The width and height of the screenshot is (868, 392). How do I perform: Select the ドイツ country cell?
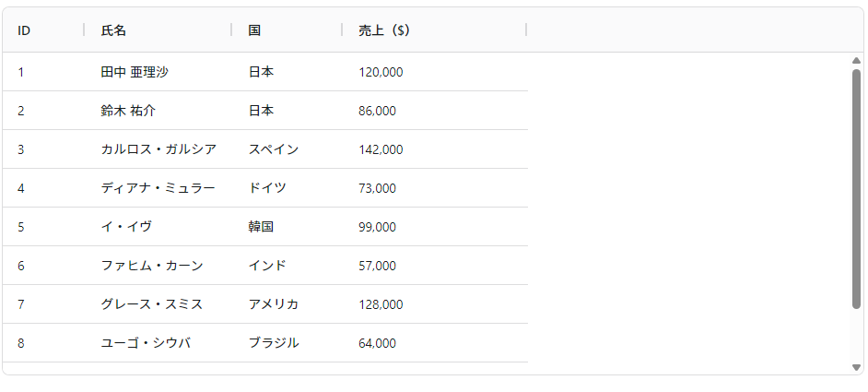point(287,188)
